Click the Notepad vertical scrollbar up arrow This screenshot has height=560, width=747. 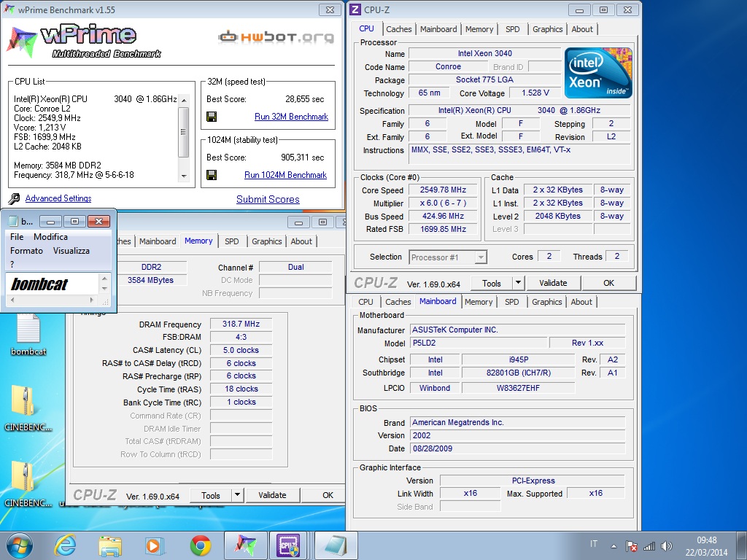[x=105, y=278]
